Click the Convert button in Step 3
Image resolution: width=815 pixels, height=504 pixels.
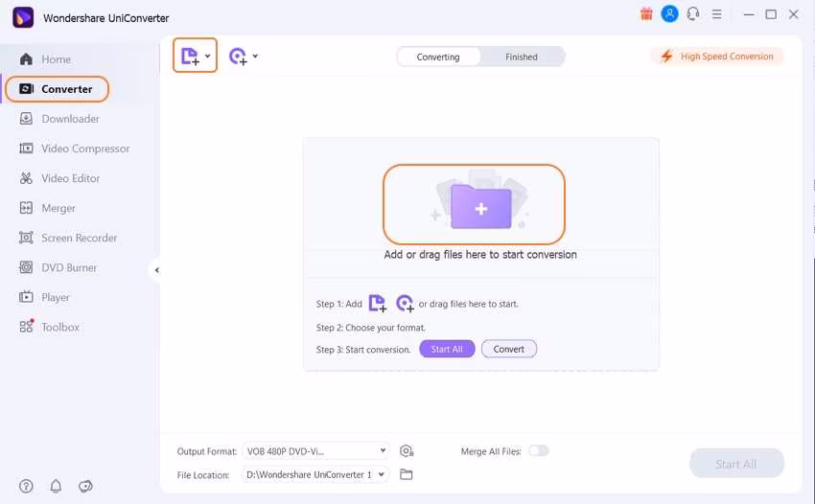[x=509, y=349]
